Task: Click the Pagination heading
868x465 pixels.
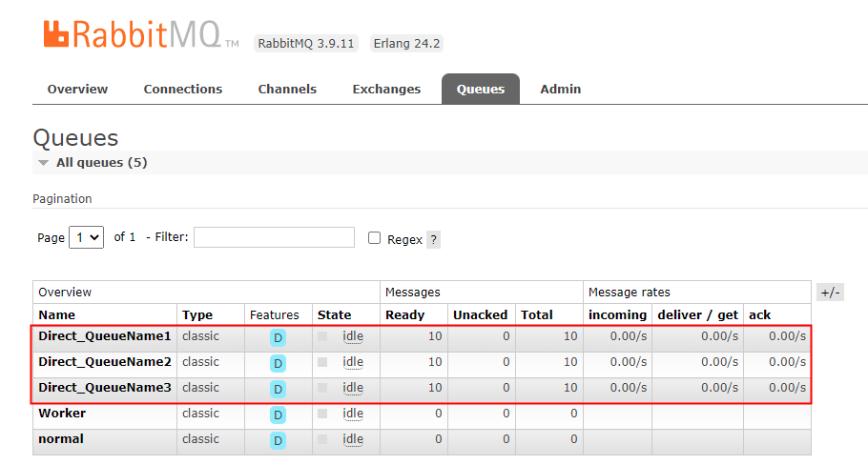Action: click(x=62, y=198)
